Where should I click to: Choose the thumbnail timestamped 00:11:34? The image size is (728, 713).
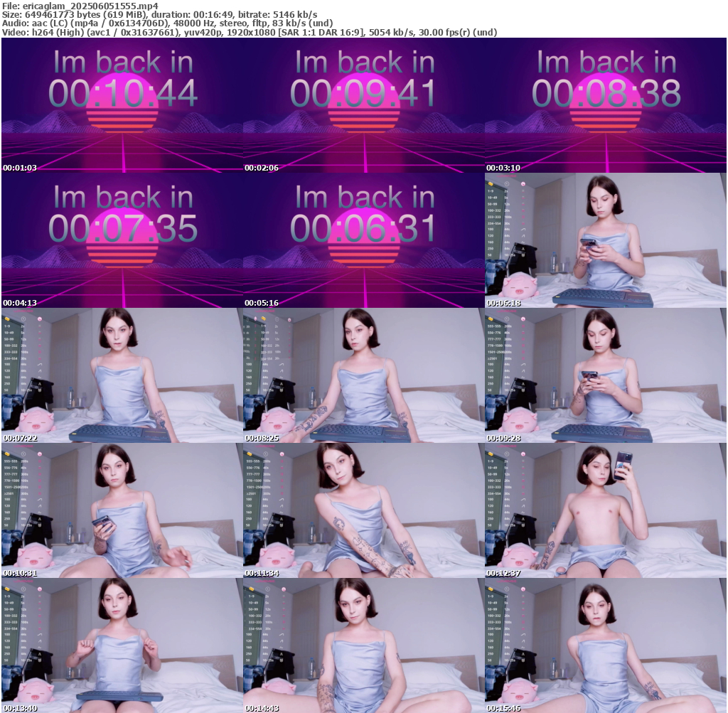tap(364, 510)
